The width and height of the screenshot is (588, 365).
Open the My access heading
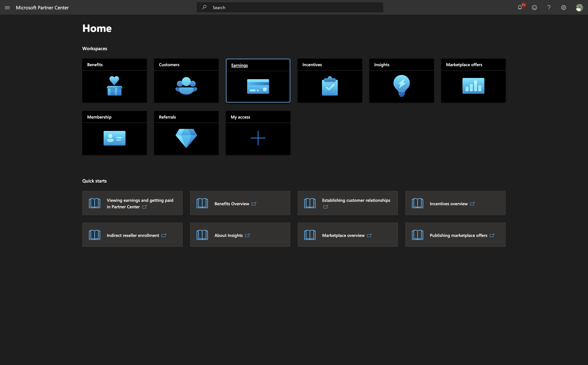pyautogui.click(x=240, y=117)
